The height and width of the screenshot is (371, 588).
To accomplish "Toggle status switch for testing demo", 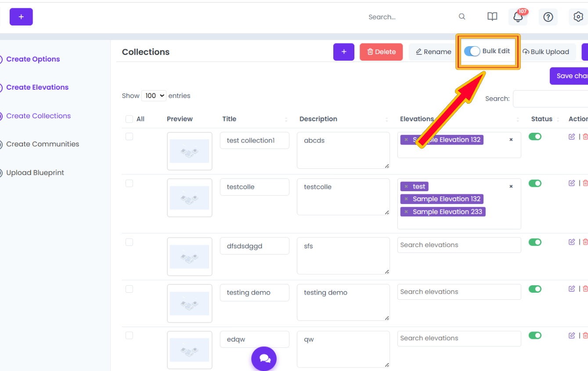I will [x=535, y=289].
